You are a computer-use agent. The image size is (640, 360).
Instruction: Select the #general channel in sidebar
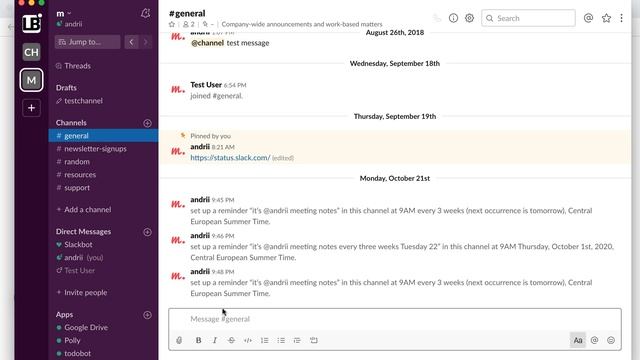pyautogui.click(x=103, y=136)
